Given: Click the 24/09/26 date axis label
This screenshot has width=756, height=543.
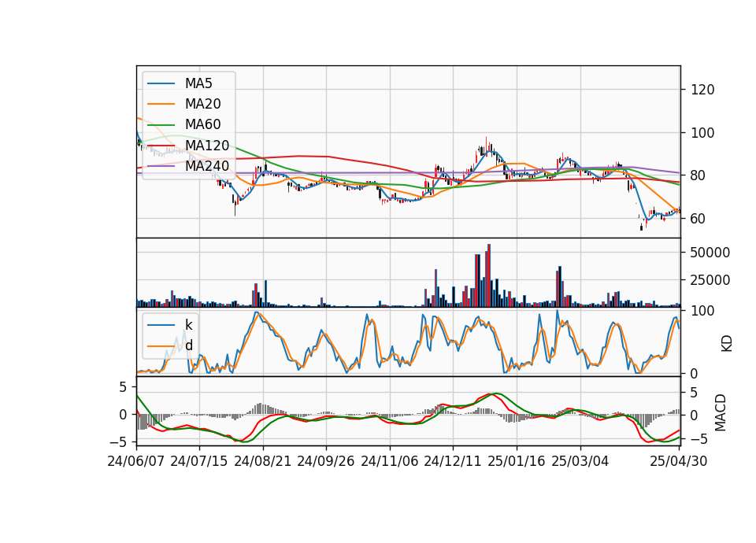Looking at the screenshot, I should click(326, 461).
